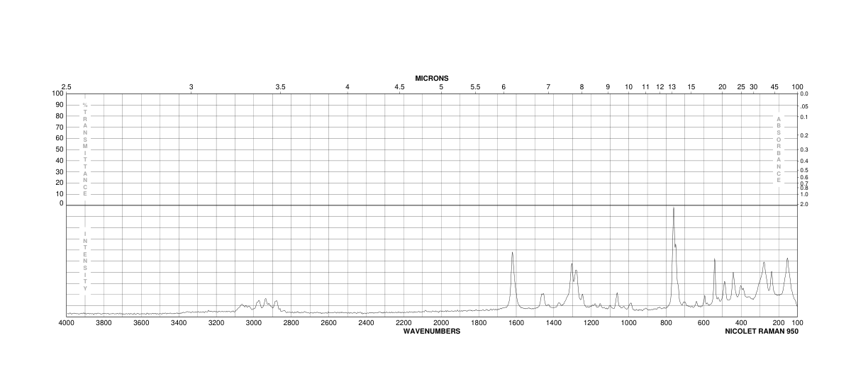Select the 50 percent transmittance tick label
The width and height of the screenshot is (868, 374).
(58, 149)
